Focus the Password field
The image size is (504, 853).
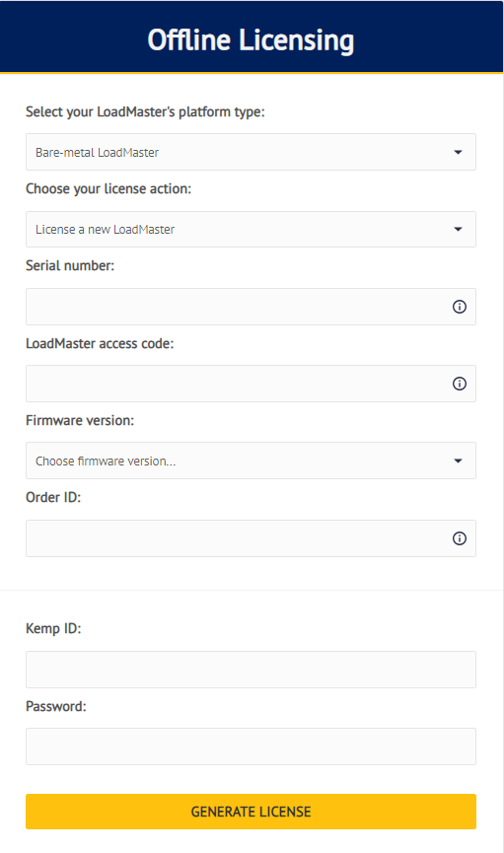click(x=251, y=746)
